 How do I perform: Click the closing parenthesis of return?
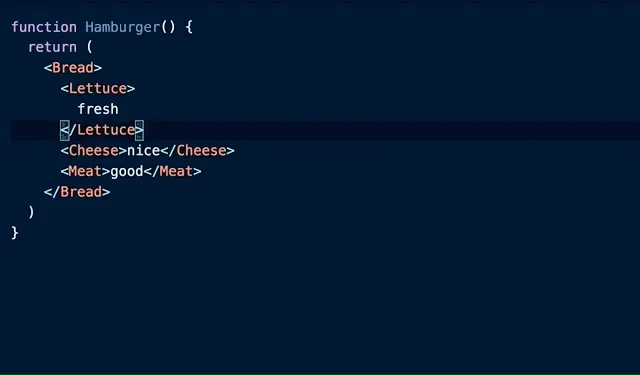(31, 213)
